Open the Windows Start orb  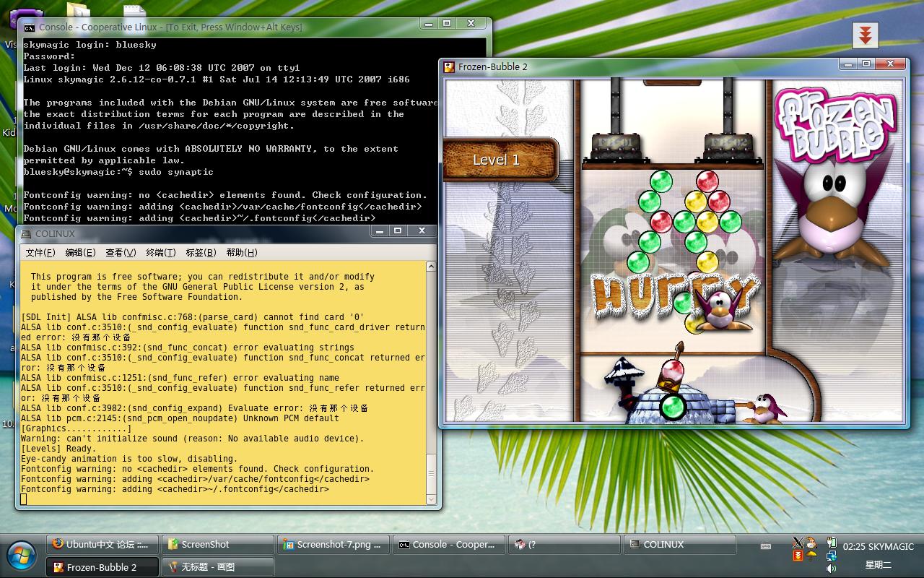point(22,556)
